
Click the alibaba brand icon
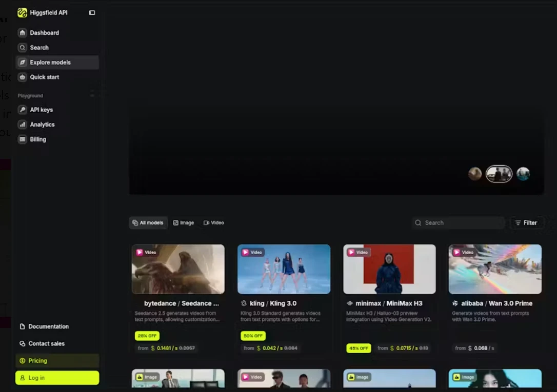[455, 303]
